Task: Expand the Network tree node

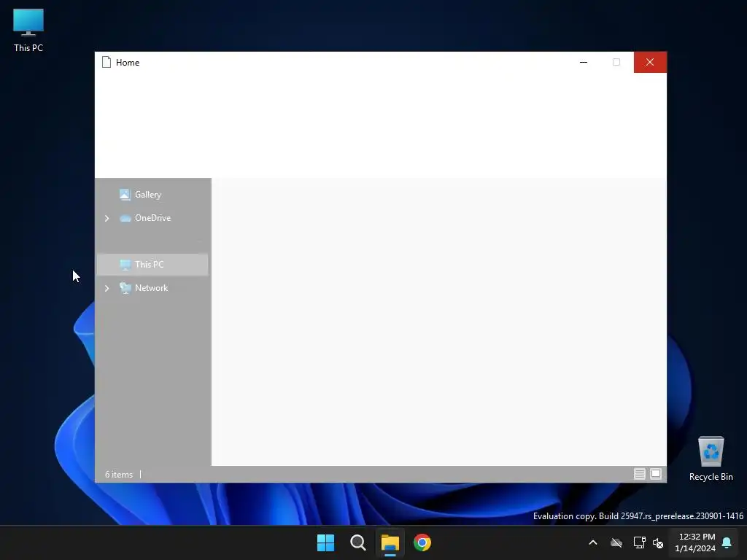Action: point(107,288)
